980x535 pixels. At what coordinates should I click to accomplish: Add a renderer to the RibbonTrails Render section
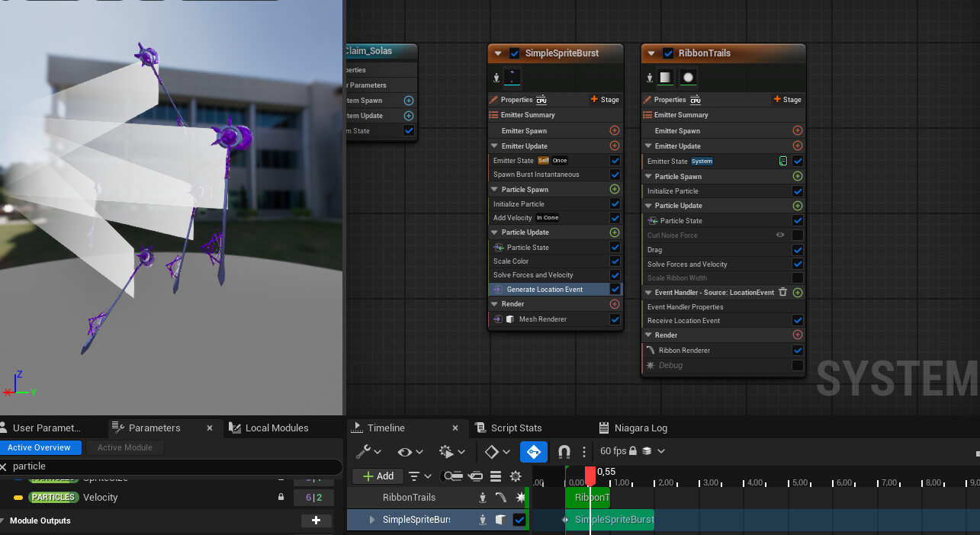[x=798, y=335]
